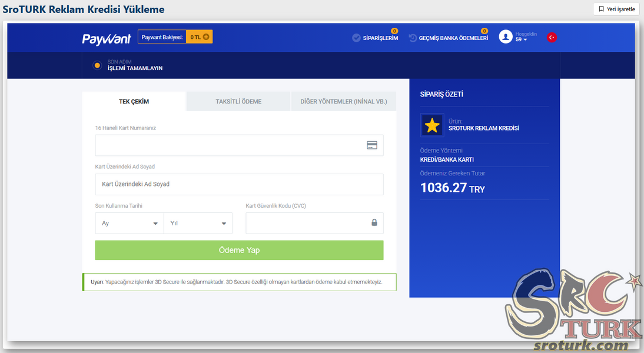Expand the user menu arrow beside 59
Image resolution: width=644 pixels, height=353 pixels.
point(525,40)
